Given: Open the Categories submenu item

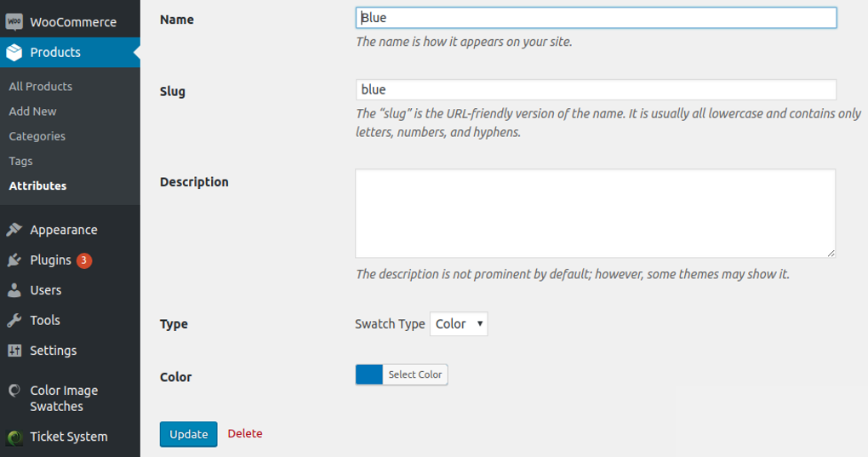Looking at the screenshot, I should (x=37, y=136).
